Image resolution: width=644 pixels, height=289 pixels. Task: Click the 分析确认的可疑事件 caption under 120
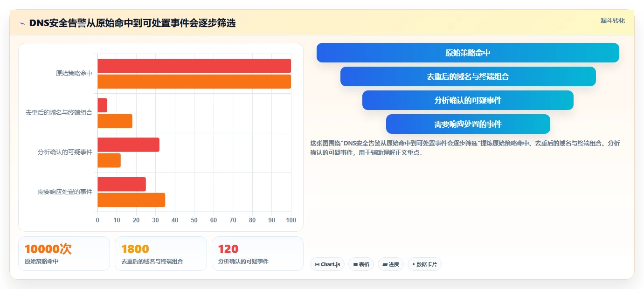pos(243,261)
